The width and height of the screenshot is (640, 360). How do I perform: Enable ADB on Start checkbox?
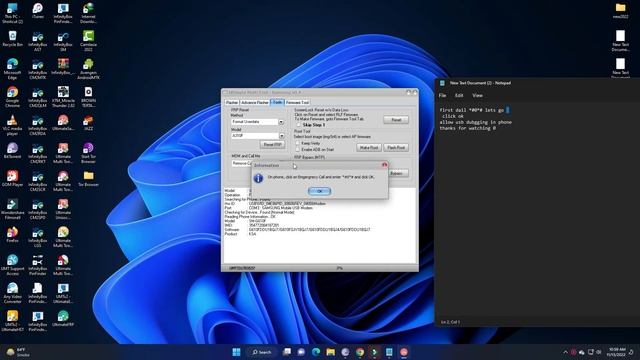click(x=298, y=149)
